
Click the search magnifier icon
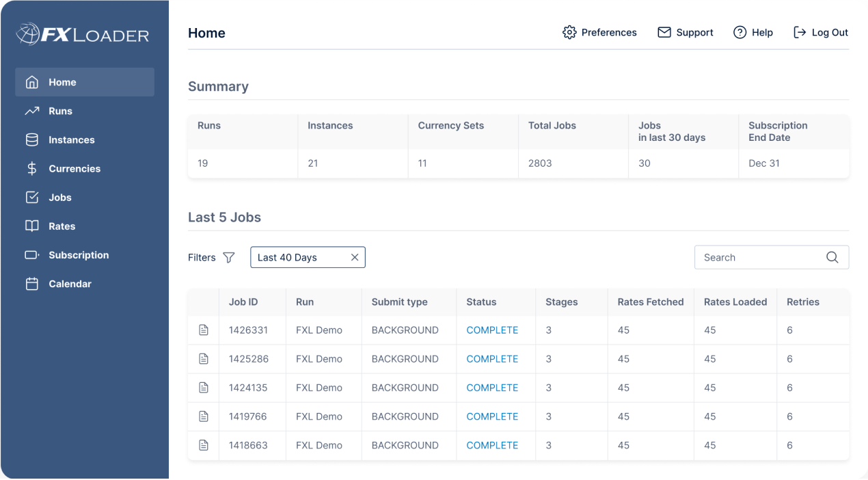832,257
